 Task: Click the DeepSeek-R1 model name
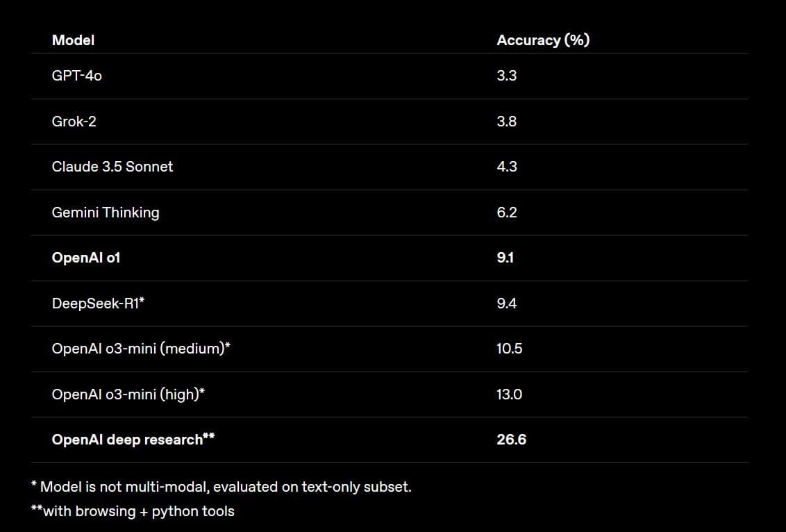97,304
